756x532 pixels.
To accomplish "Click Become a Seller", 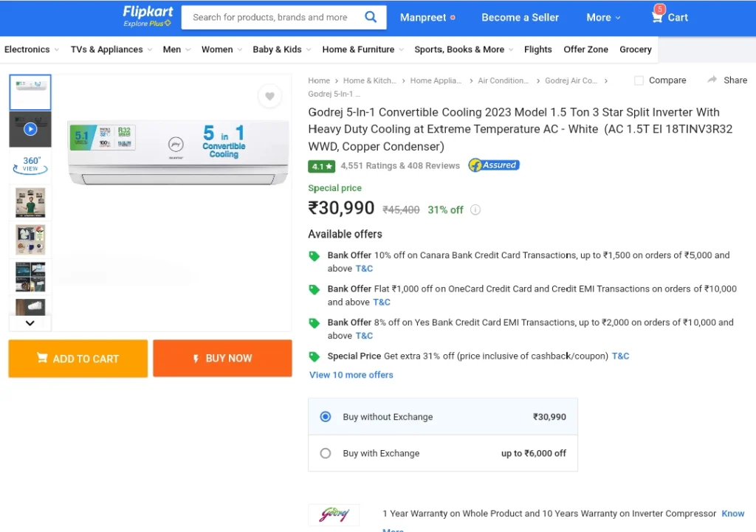I will 520,18.
